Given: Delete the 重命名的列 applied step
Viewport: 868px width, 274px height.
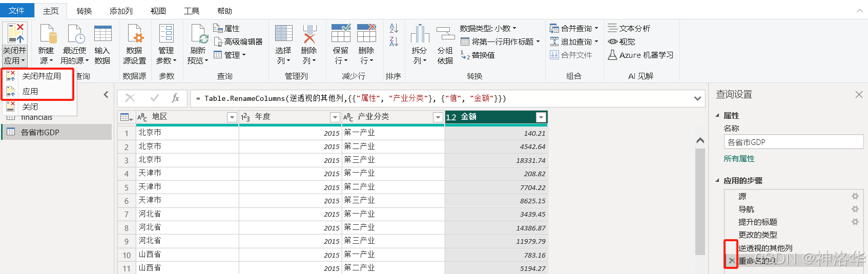Looking at the screenshot, I should click(732, 261).
